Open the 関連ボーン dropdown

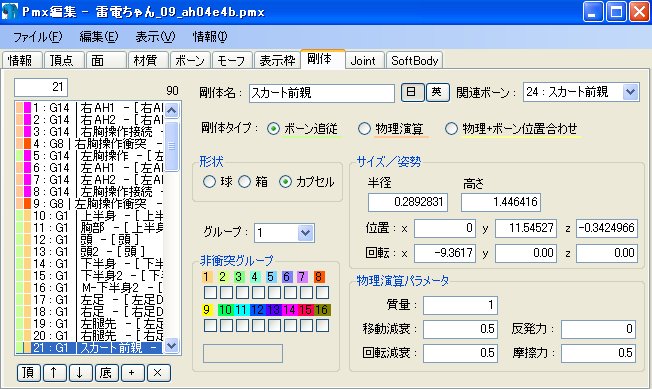coord(630,92)
